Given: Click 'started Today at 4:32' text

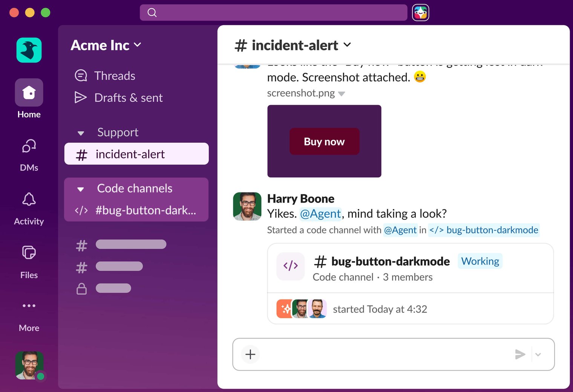Looking at the screenshot, I should click(380, 309).
